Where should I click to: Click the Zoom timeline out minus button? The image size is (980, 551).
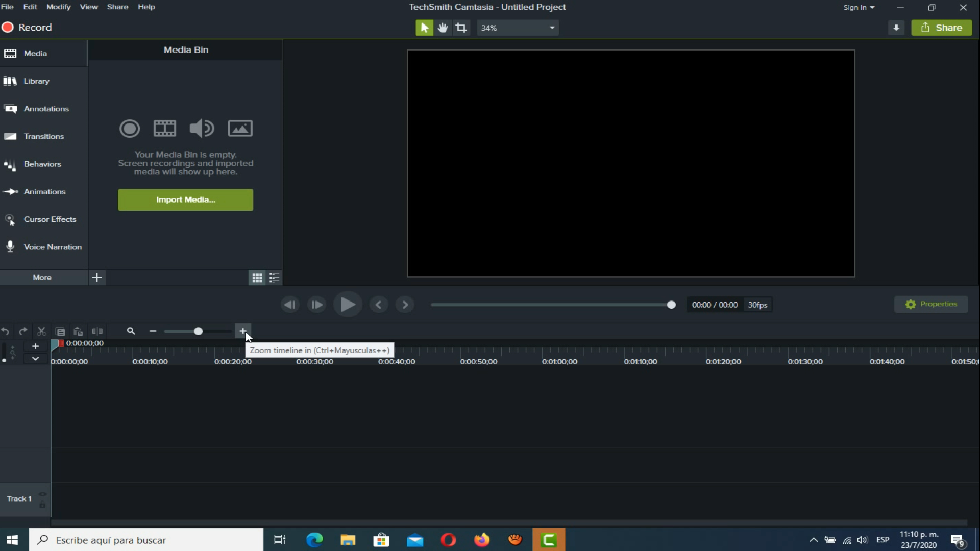tap(153, 331)
